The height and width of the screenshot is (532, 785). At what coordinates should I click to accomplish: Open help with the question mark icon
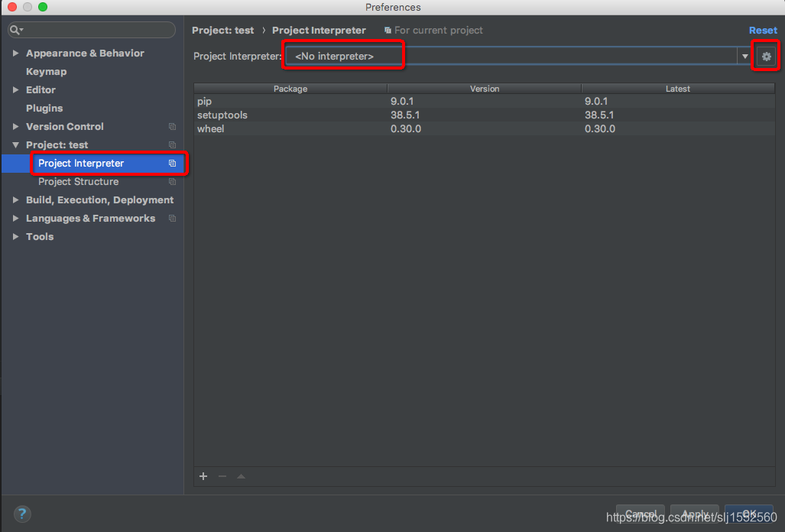22,514
